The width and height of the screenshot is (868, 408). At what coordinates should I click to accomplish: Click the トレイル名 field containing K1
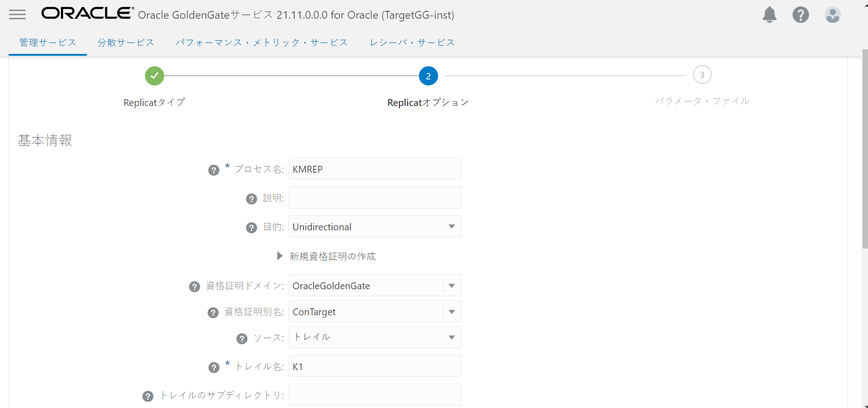(x=375, y=366)
